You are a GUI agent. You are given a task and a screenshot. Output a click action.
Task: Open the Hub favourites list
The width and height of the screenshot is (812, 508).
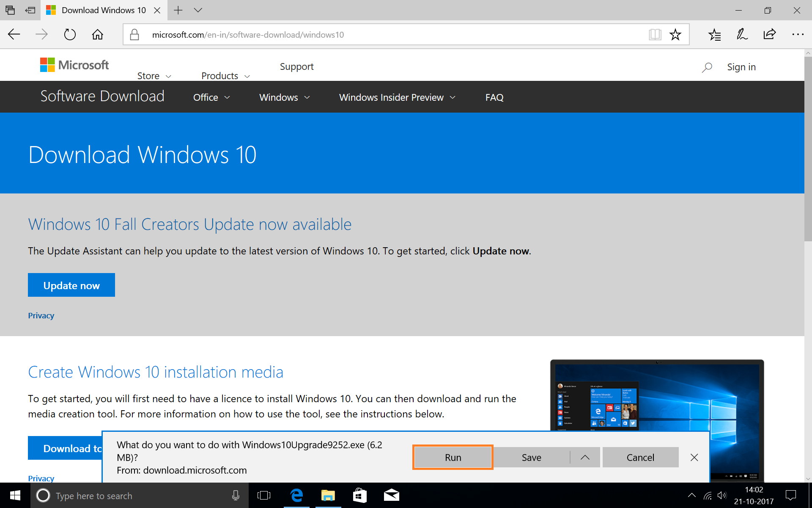(714, 34)
